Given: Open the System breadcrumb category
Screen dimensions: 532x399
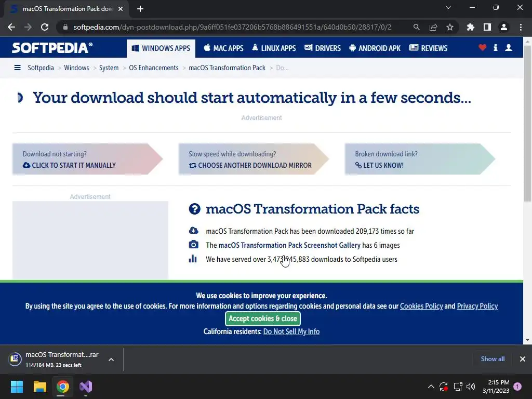Looking at the screenshot, I should pos(109,68).
